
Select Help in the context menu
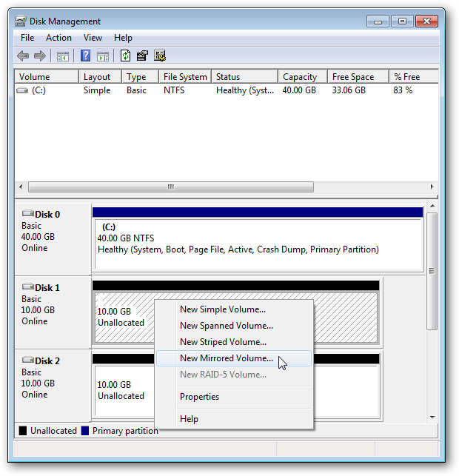(234, 419)
